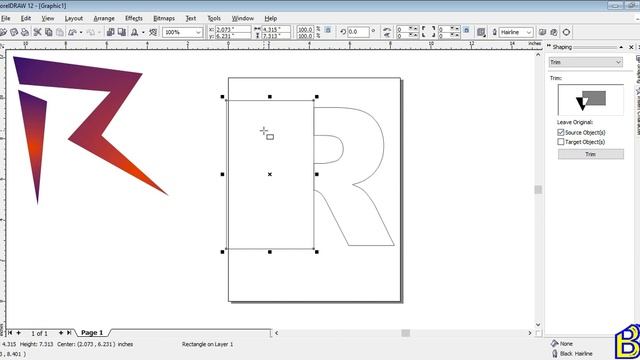Click the vertical scrollbar thumb
Image resolution: width=640 pixels, height=360 pixels.
pos(538,189)
